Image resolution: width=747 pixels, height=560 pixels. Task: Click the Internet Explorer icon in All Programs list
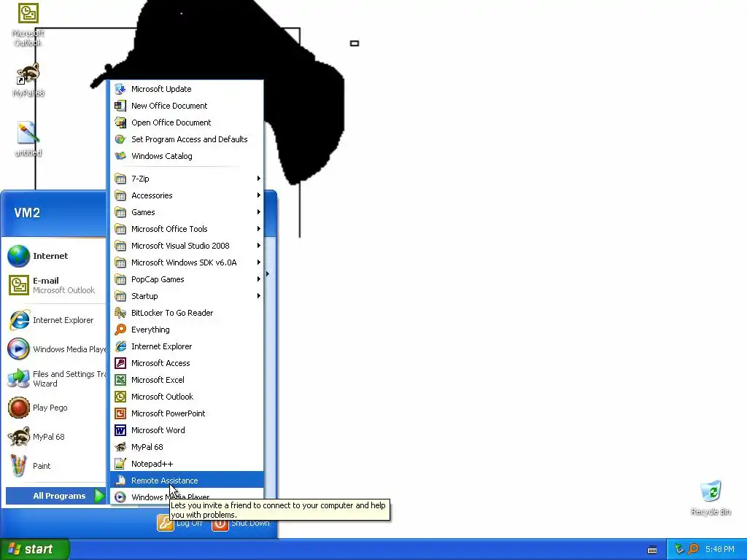tap(120, 346)
